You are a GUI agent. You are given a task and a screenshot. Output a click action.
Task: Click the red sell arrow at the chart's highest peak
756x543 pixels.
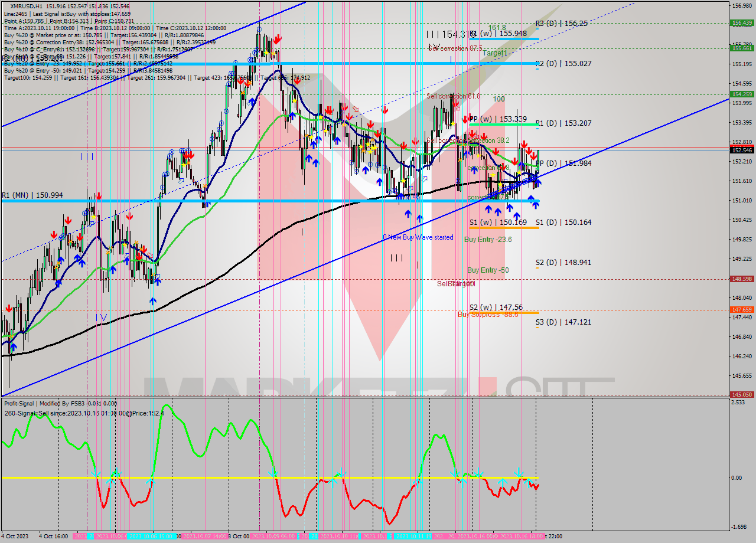pos(278,39)
